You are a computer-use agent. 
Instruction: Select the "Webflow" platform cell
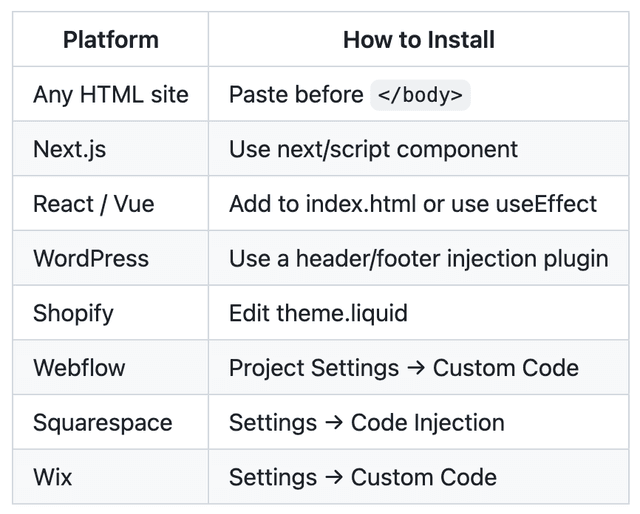coord(79,367)
